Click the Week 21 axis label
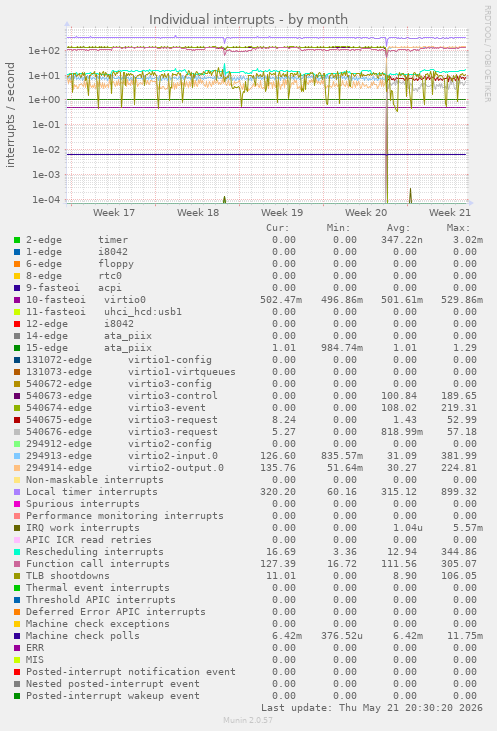This screenshot has height=731, width=497. (x=449, y=213)
